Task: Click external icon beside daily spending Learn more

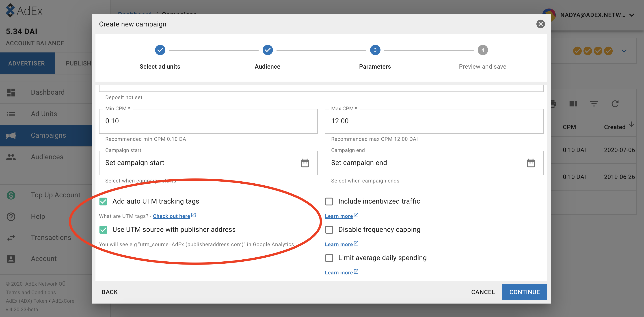Action: 356,272
